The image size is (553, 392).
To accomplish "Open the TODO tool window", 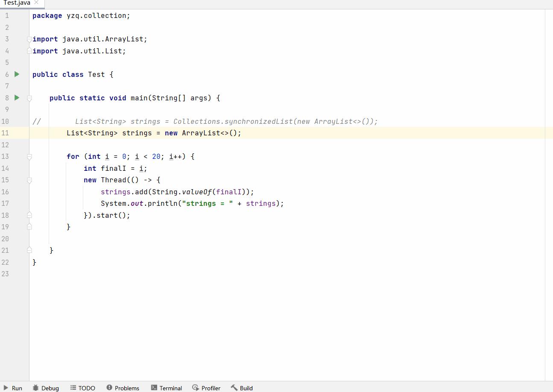I will [83, 388].
